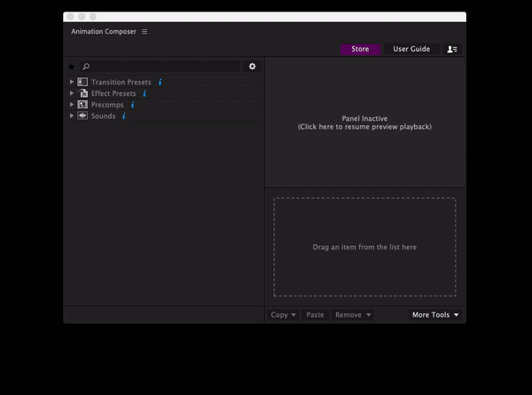Image resolution: width=532 pixels, height=395 pixels.
Task: Click the Precomps category icon
Action: [x=82, y=104]
